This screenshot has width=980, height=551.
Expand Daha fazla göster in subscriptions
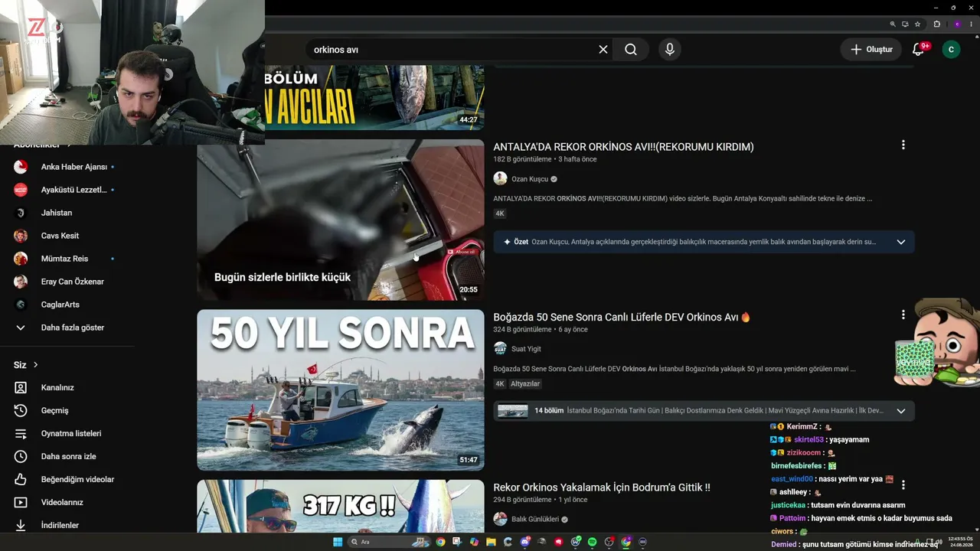[x=67, y=328]
